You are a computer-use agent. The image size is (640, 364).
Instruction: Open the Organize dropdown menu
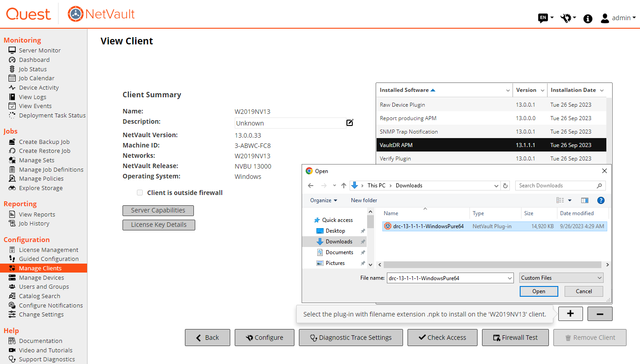pos(323,200)
